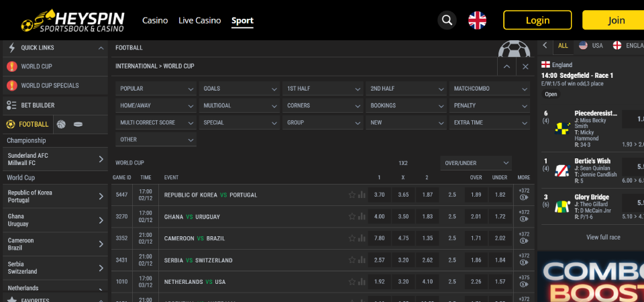Expand the Matchcombo dropdown
Viewport: 644px width, 302px height.
pyautogui.click(x=490, y=89)
